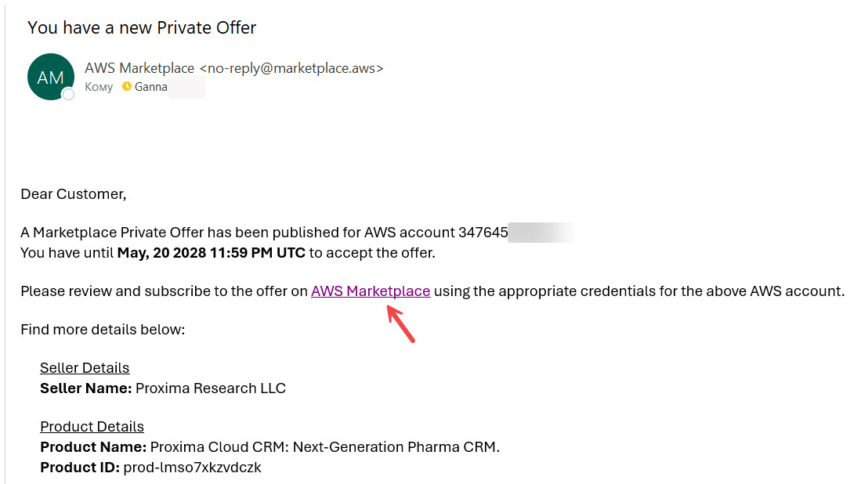The height and width of the screenshot is (484, 868).
Task: Click the bold offer deadline date
Action: coord(211,253)
